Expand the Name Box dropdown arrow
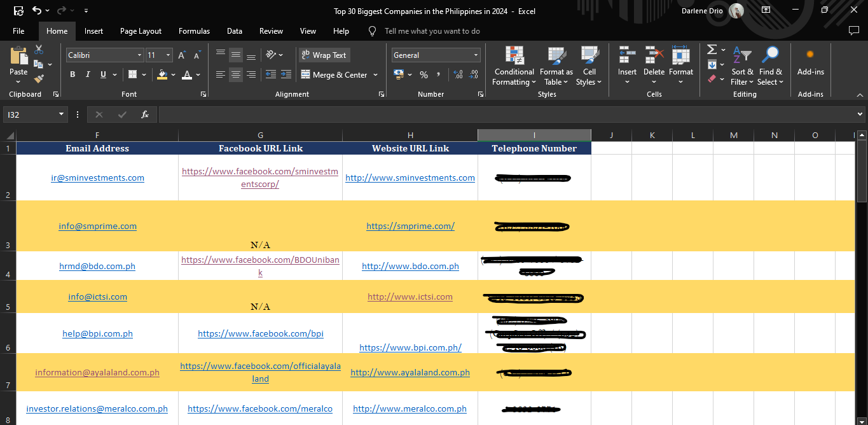The width and height of the screenshot is (868, 425). 62,115
